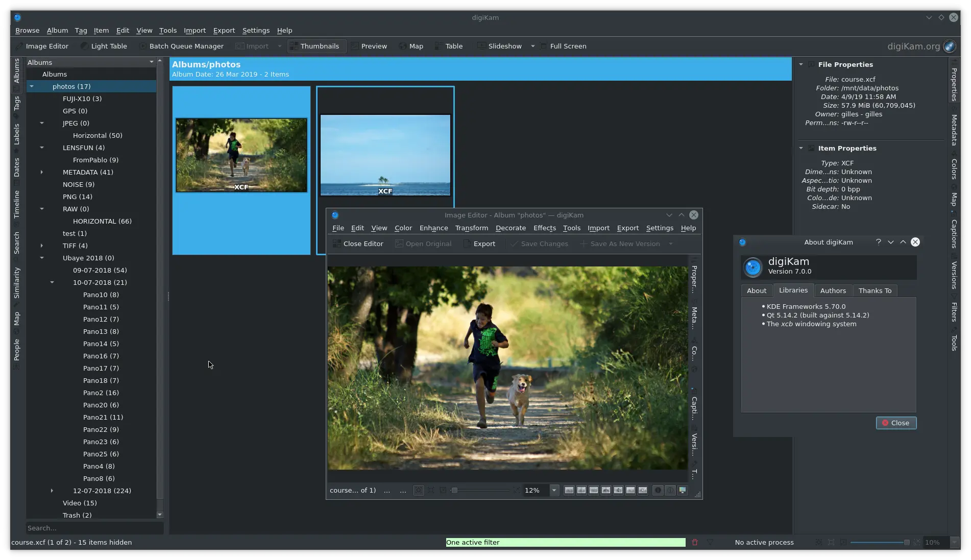Click the Close Editor button
971x560 pixels.
point(358,244)
